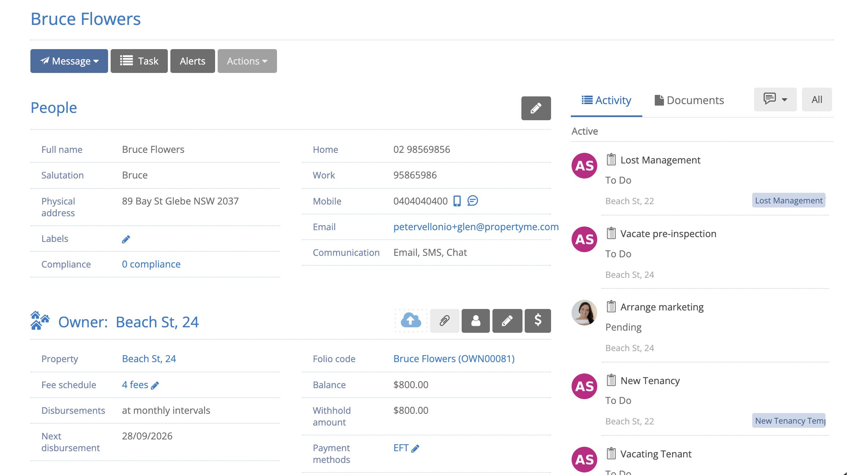Click the houses icon beside Owner heading
Viewport: 868px width, 475px height.
[x=40, y=321]
